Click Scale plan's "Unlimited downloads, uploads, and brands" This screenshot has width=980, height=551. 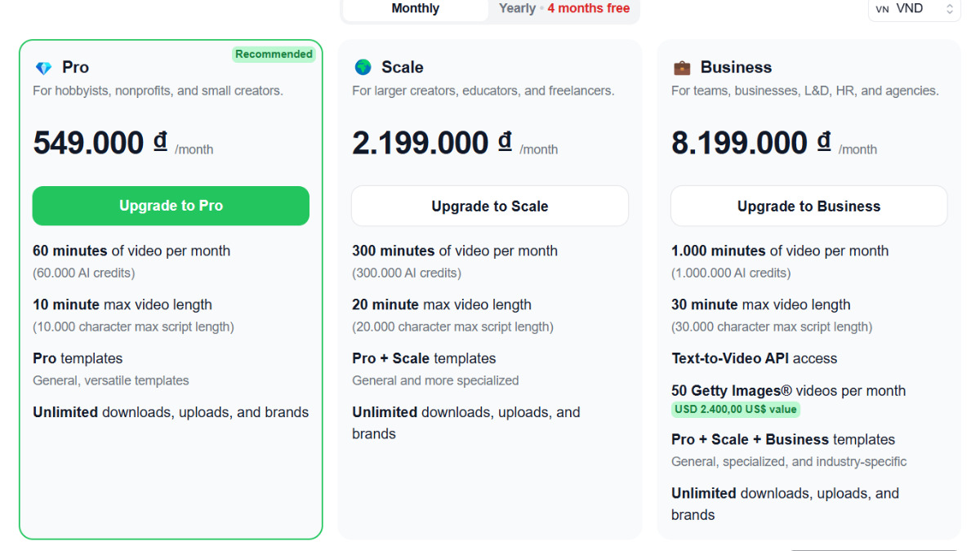click(466, 423)
